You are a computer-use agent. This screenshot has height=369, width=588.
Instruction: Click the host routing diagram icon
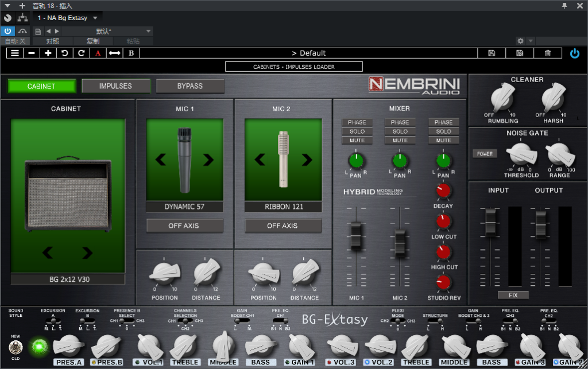[x=22, y=18]
